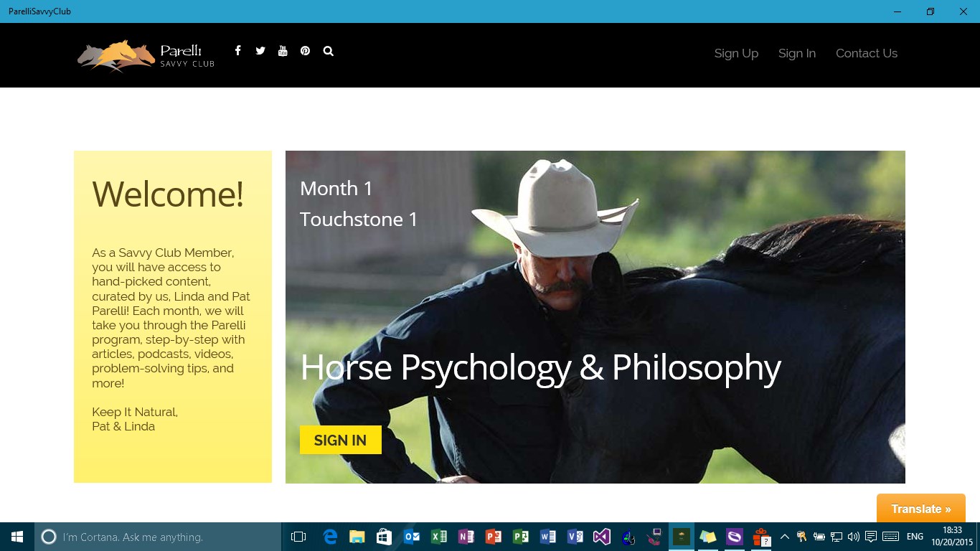Open the Parelli YouTube icon
Image resolution: width=980 pixels, height=551 pixels.
pos(283,51)
